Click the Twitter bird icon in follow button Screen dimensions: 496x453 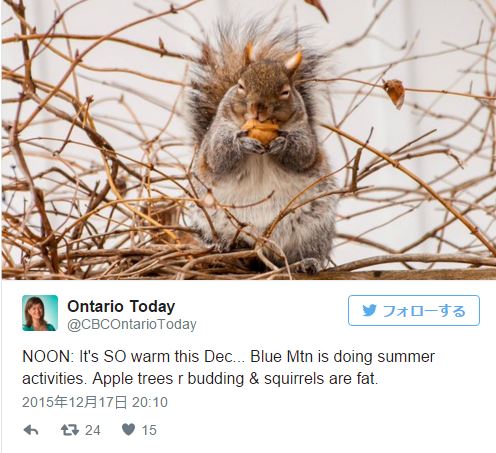(369, 311)
